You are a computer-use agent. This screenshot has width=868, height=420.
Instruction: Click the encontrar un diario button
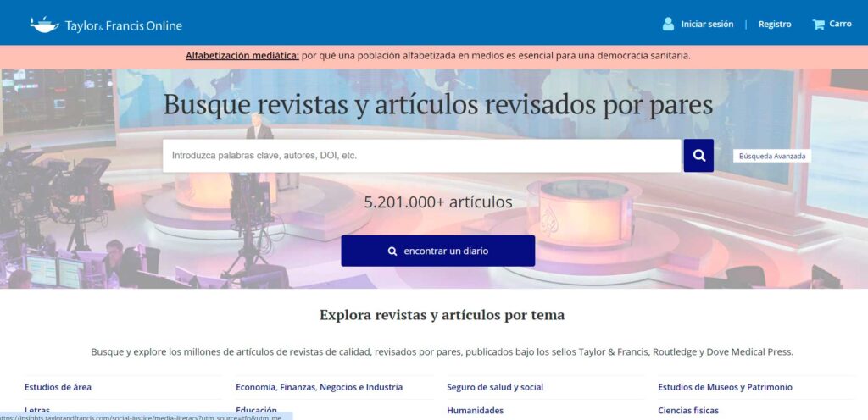pyautogui.click(x=438, y=251)
